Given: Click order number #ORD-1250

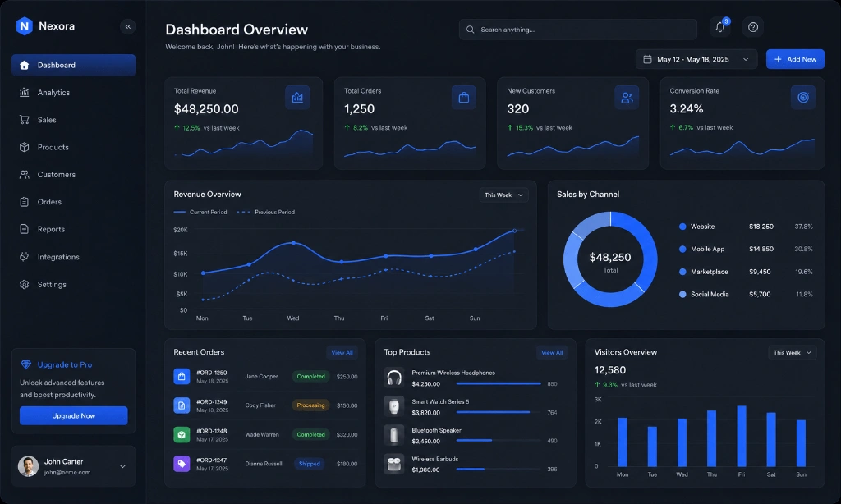Looking at the screenshot, I should pyautogui.click(x=211, y=373).
